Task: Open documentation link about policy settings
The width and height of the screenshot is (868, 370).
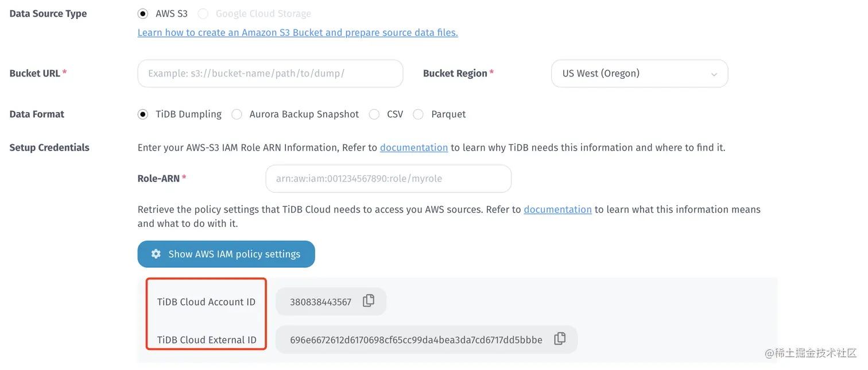Action: pos(557,210)
